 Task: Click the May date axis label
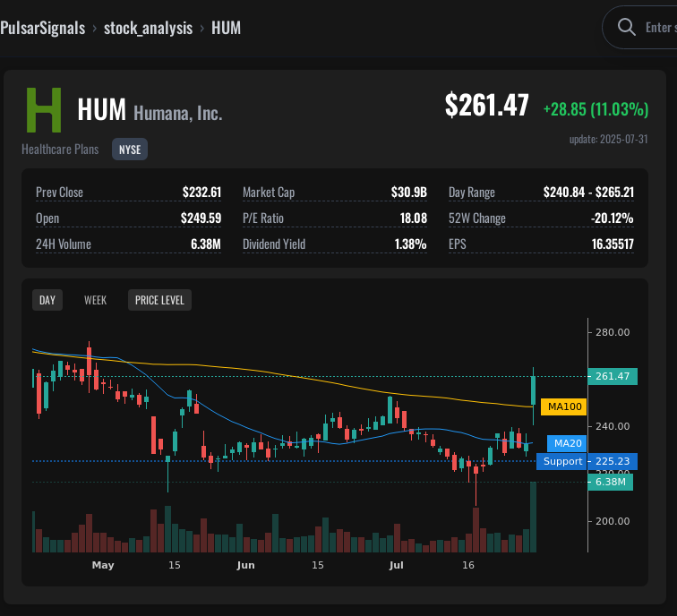[103, 565]
